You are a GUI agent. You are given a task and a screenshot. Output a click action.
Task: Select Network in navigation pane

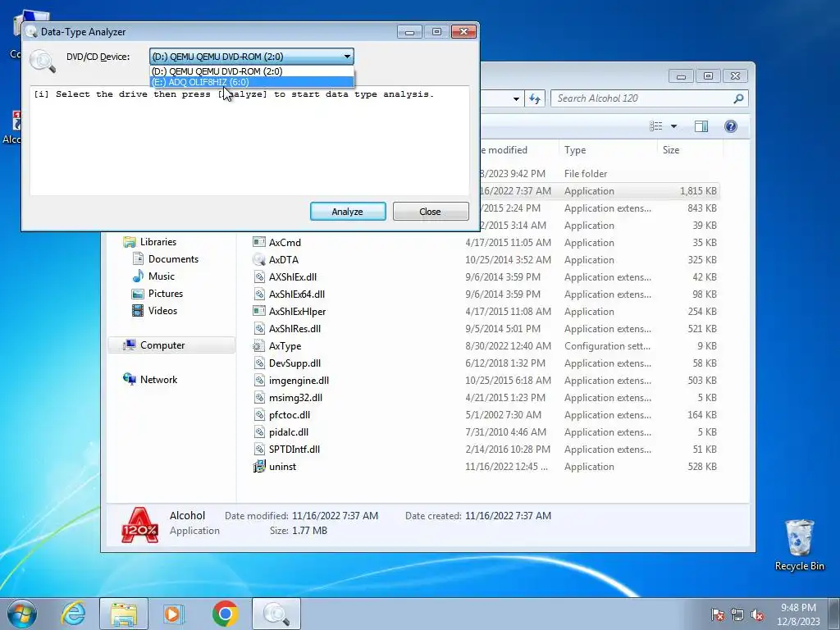tap(158, 380)
